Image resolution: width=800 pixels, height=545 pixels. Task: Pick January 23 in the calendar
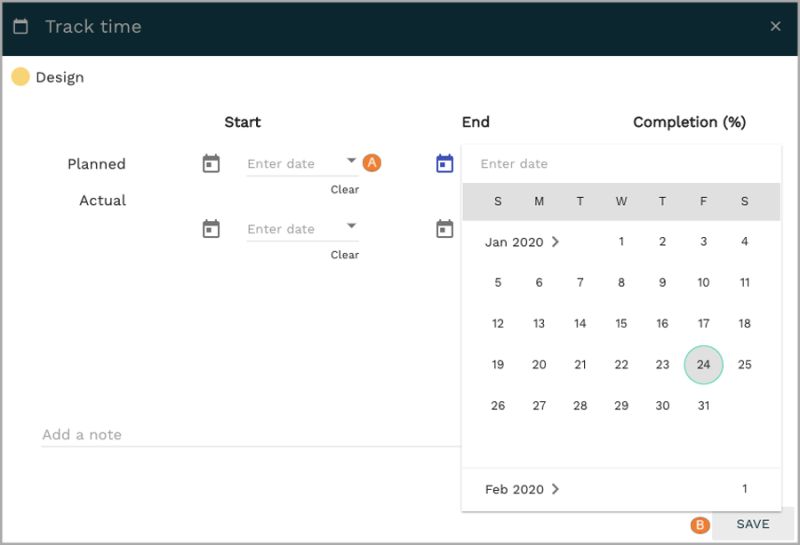click(662, 364)
